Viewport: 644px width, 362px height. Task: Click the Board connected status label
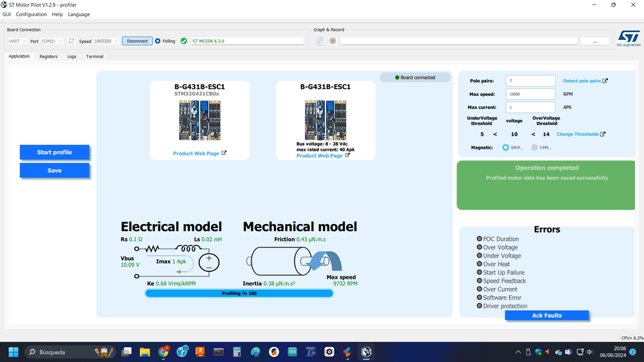pyautogui.click(x=415, y=77)
